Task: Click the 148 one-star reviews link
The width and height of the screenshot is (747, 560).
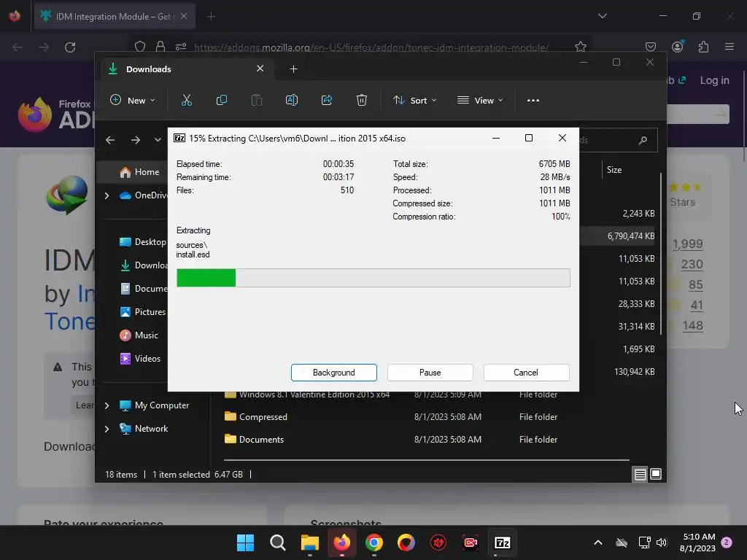Action: click(693, 326)
